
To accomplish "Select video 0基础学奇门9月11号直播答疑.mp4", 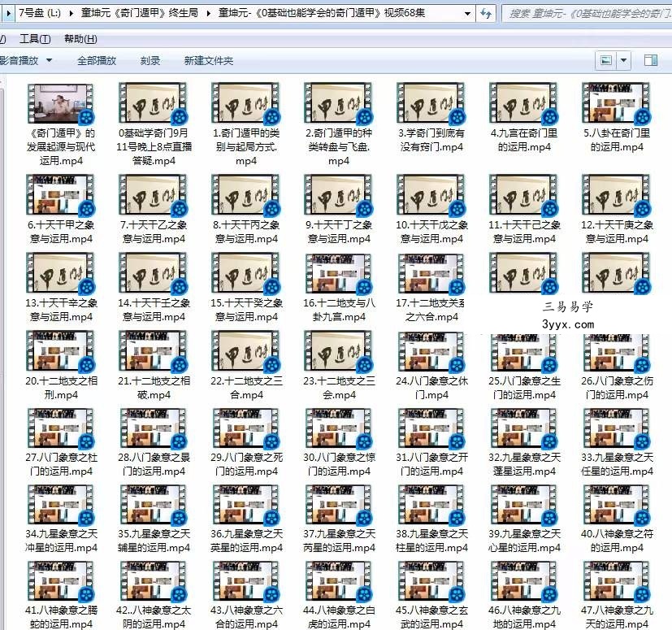I will (x=154, y=124).
